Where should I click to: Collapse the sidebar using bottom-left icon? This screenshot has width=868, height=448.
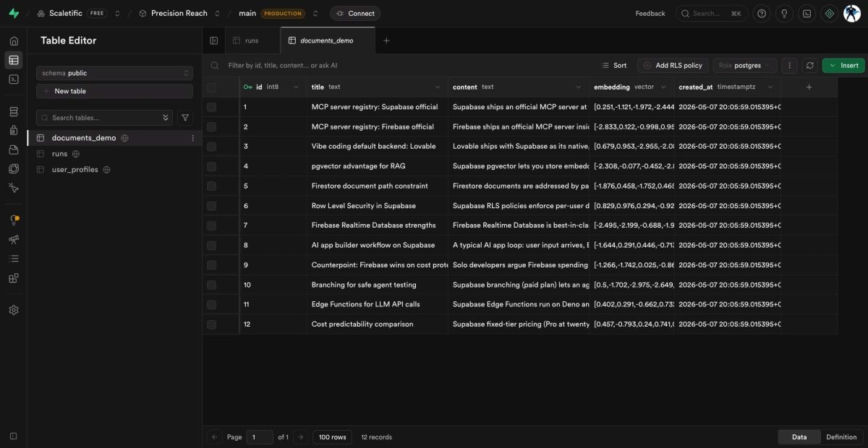coord(14,436)
